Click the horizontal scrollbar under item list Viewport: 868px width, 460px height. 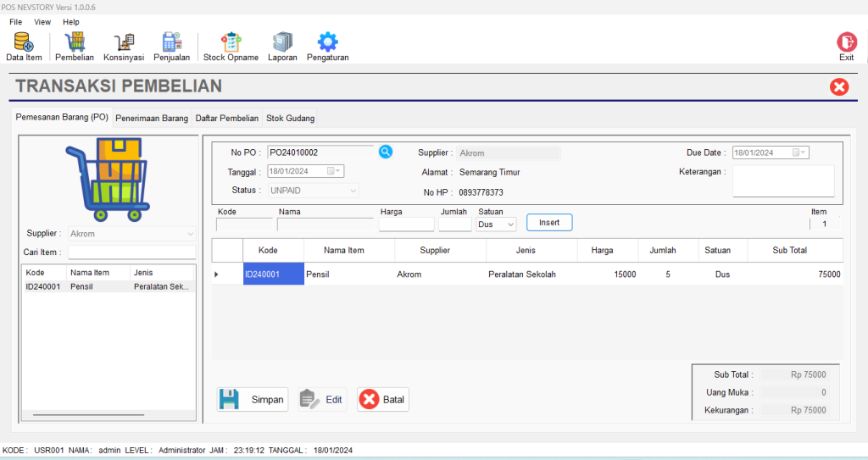pos(88,415)
